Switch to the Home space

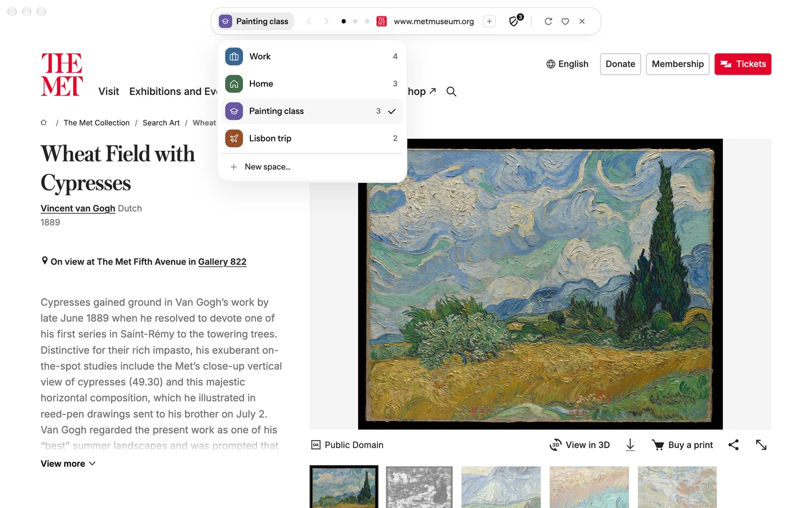tap(312, 84)
